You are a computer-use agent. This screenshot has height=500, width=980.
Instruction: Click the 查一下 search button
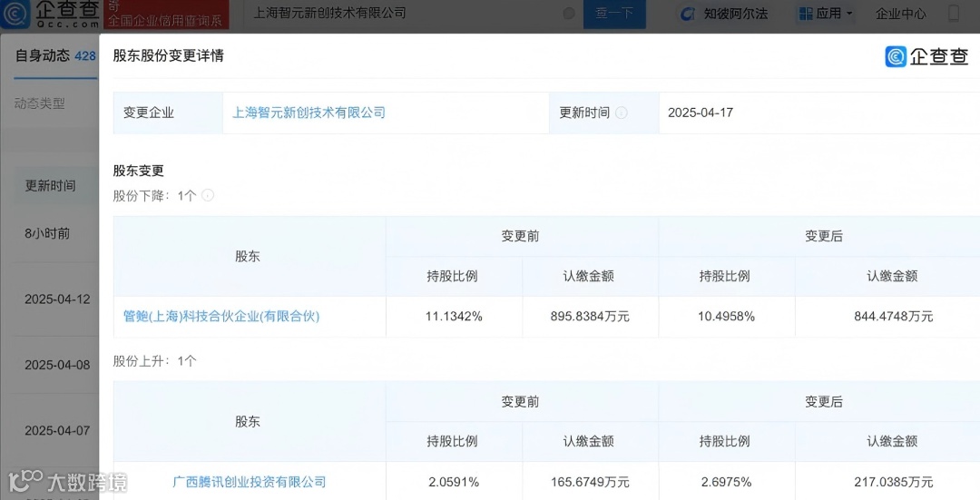click(614, 13)
